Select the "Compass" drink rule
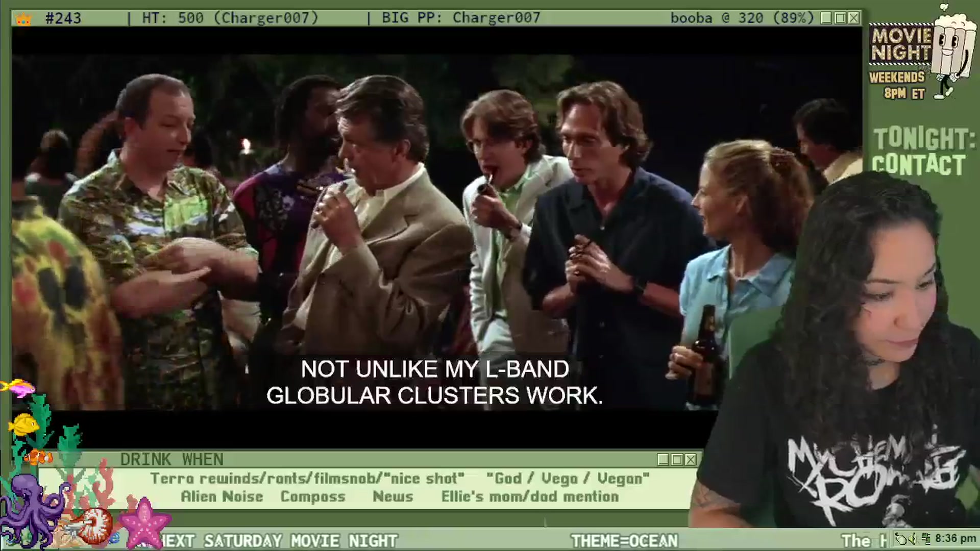 click(313, 496)
